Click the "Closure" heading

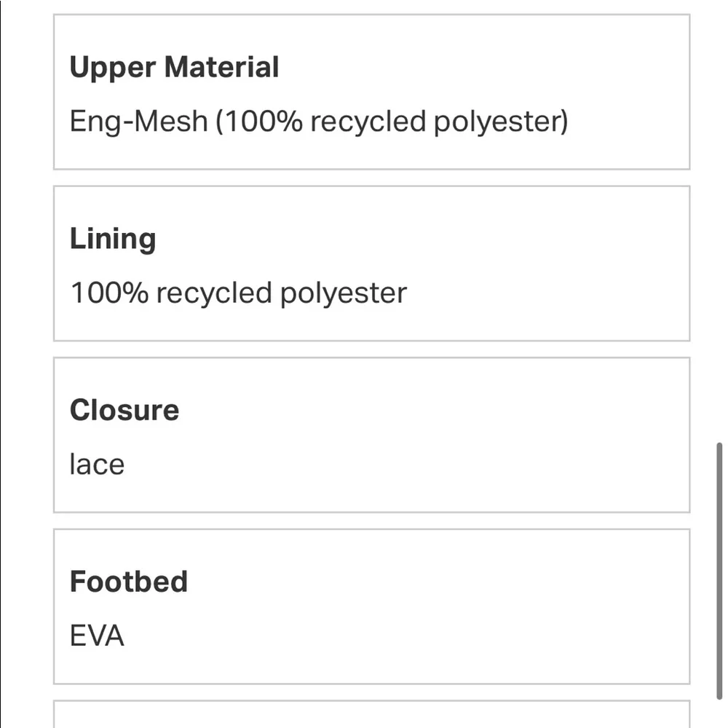pyautogui.click(x=124, y=411)
